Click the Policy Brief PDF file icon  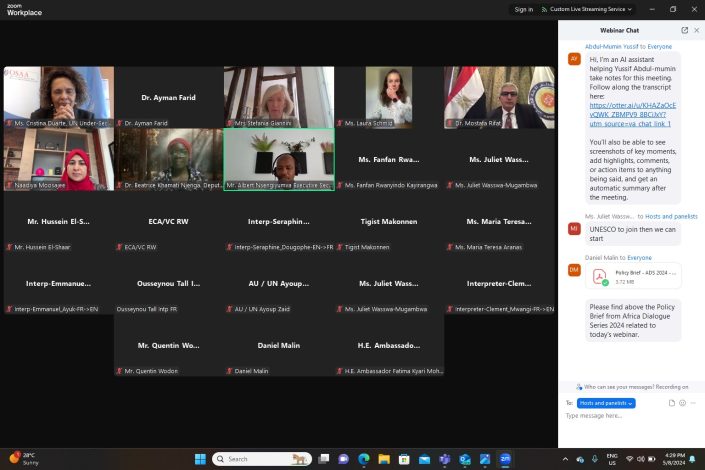click(601, 275)
